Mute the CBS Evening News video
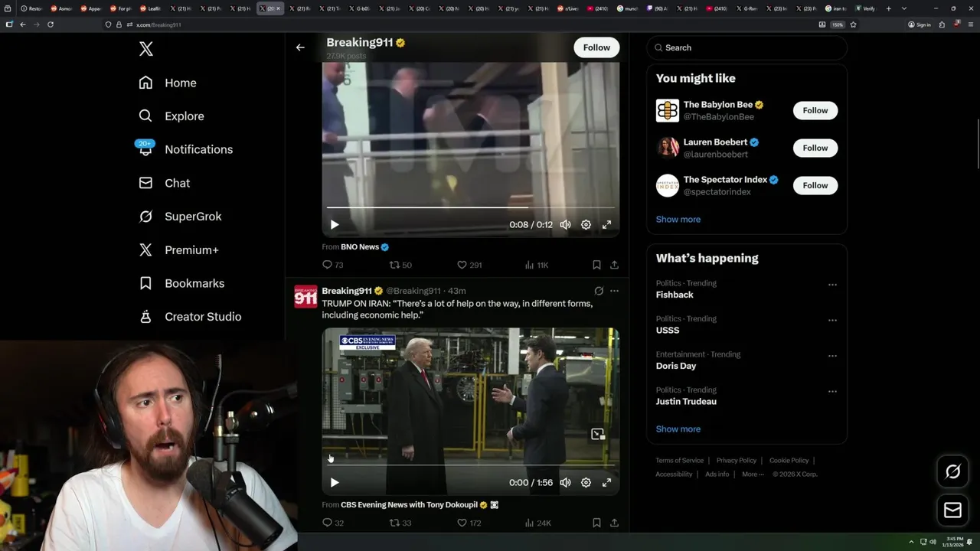The height and width of the screenshot is (551, 980). click(565, 483)
